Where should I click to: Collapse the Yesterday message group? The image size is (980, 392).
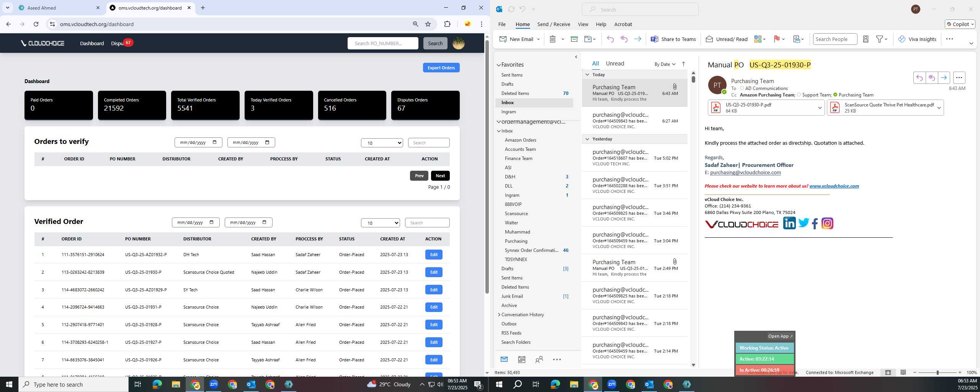587,139
